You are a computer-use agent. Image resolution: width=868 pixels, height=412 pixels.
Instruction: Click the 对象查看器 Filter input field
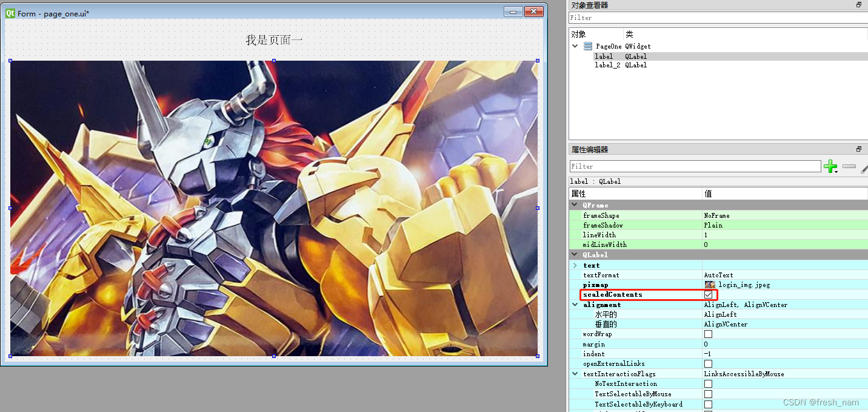[718, 18]
